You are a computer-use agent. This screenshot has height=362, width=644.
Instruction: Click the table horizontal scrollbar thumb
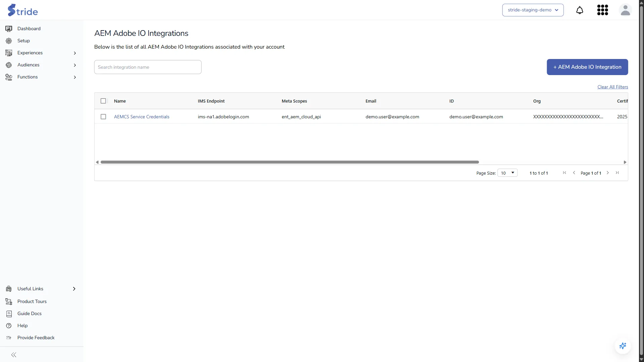[x=290, y=162]
